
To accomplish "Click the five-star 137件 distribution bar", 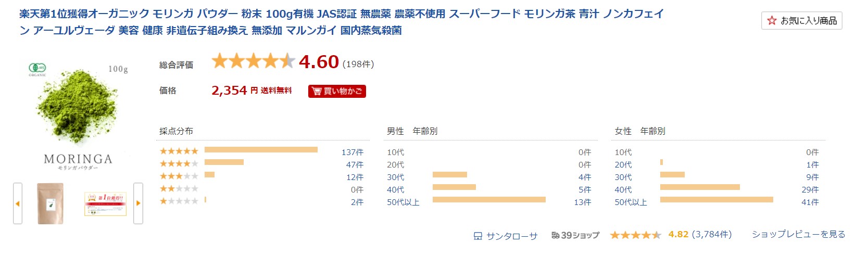I will click(x=261, y=150).
